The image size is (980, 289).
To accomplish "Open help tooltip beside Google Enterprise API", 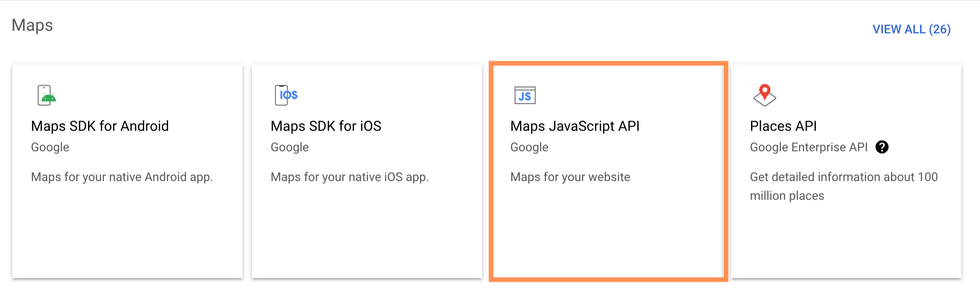I will click(882, 147).
